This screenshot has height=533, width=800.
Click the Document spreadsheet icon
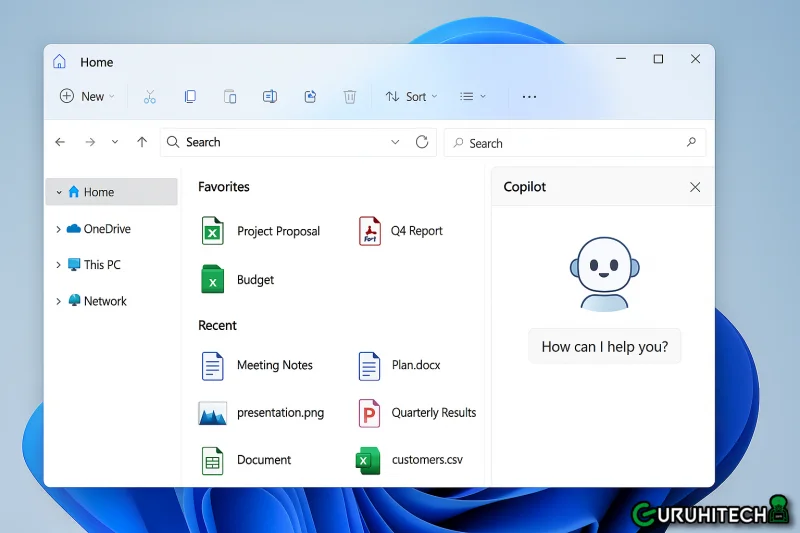click(212, 461)
